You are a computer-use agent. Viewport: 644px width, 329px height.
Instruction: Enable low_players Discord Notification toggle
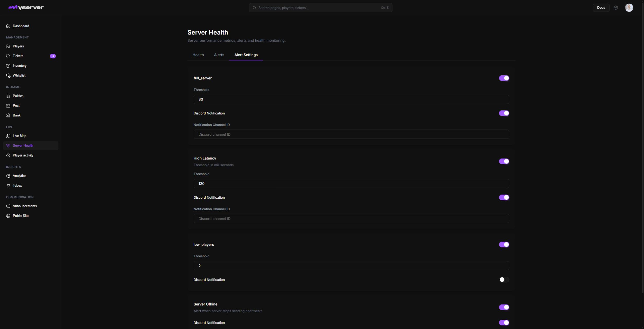click(x=504, y=280)
